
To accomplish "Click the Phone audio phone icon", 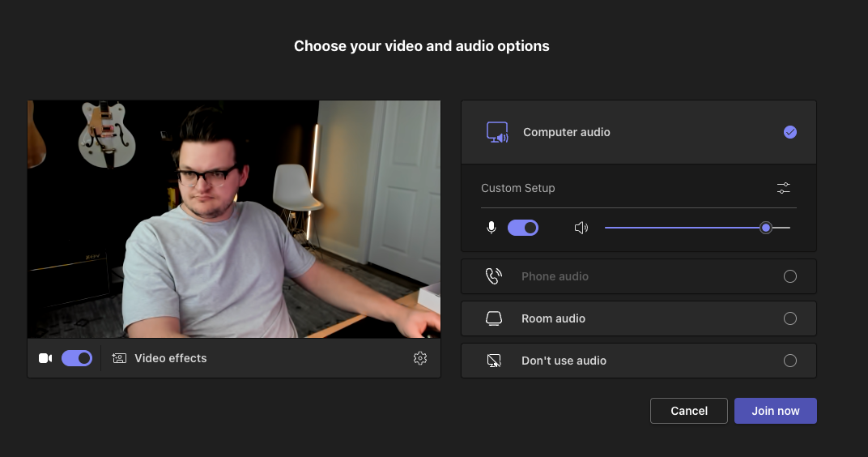I will [x=493, y=275].
